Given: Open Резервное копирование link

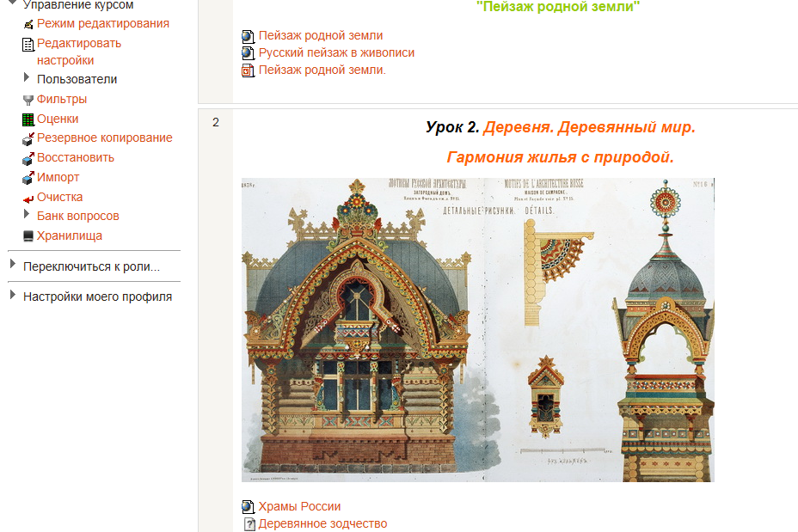Looking at the screenshot, I should click(104, 138).
